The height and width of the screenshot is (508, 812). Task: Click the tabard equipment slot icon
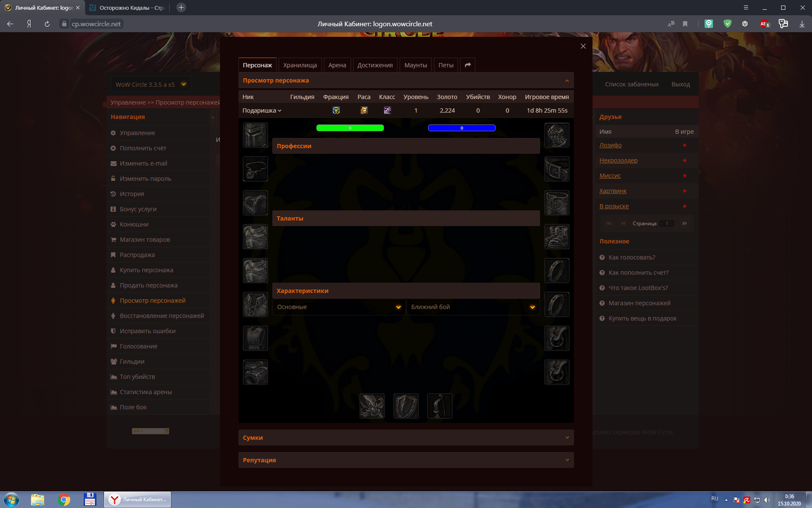coord(255,338)
